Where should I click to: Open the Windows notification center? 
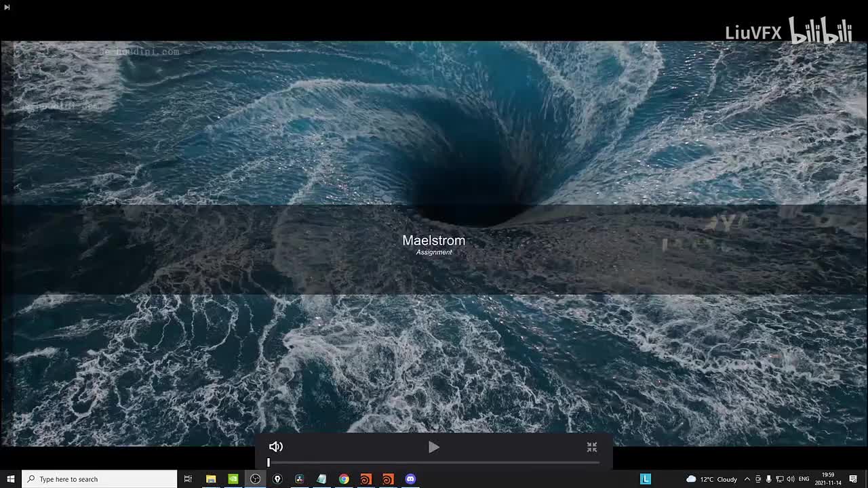(x=854, y=479)
